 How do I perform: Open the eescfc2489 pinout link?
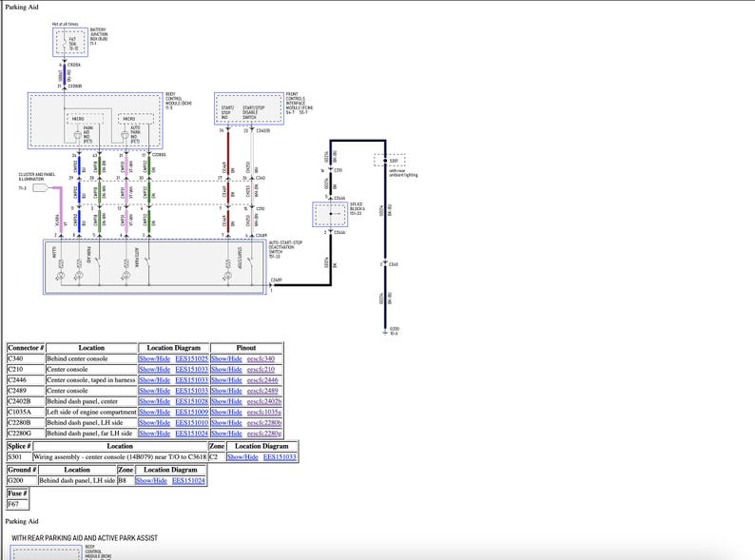(x=262, y=391)
